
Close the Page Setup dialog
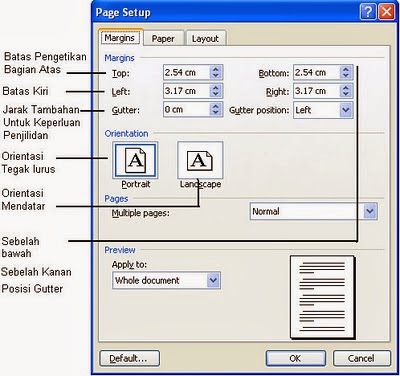pyautogui.click(x=387, y=12)
